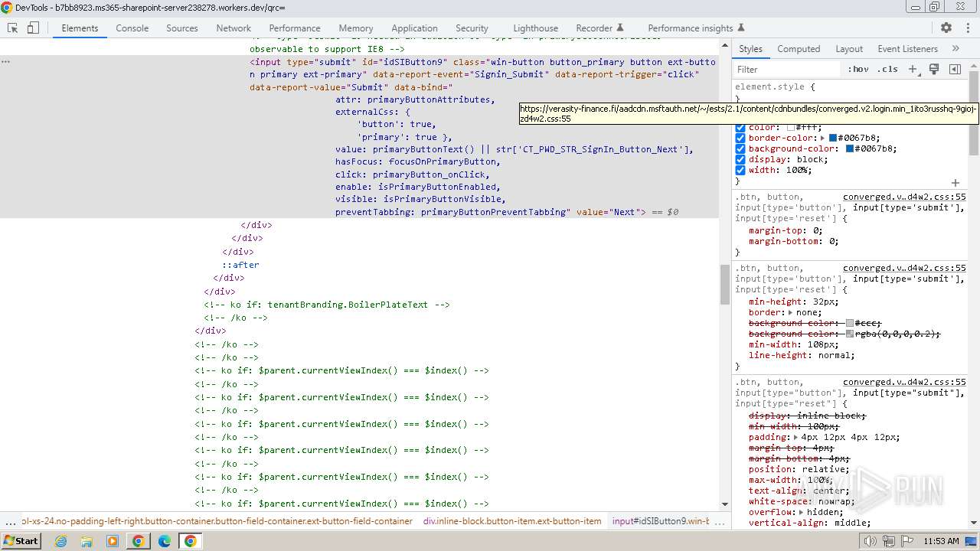Open the Security tab
980x551 pixels.
click(x=472, y=28)
